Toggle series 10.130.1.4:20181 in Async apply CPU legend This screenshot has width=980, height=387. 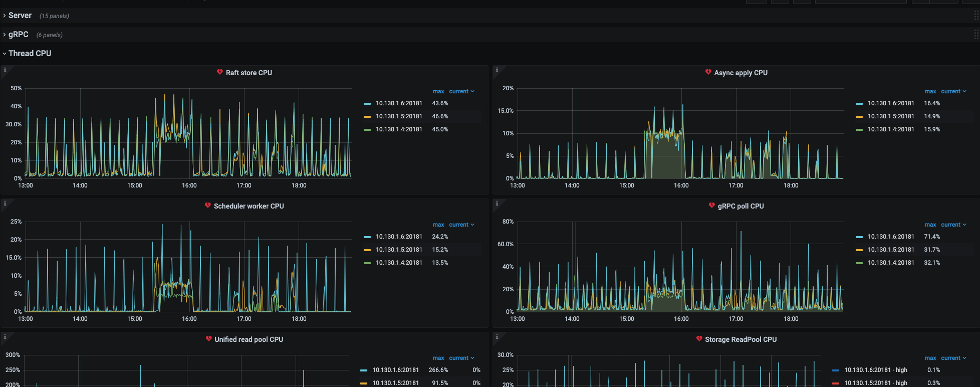(891, 129)
